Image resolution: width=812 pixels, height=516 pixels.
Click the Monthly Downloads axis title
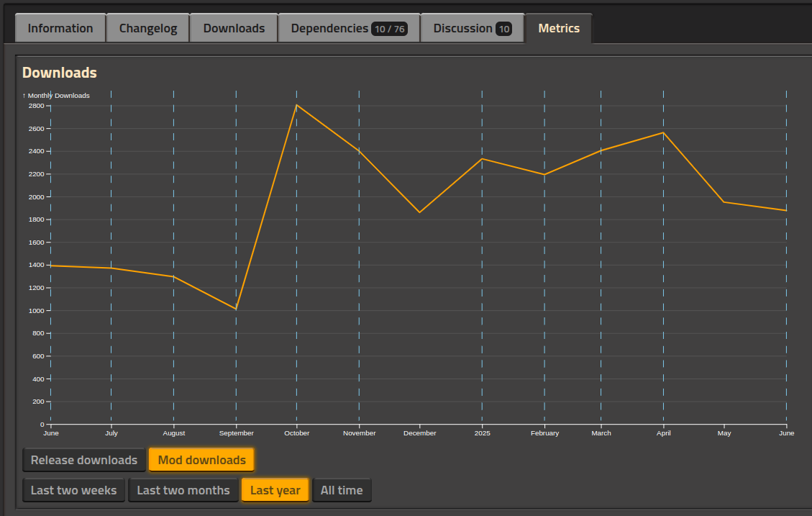56,95
